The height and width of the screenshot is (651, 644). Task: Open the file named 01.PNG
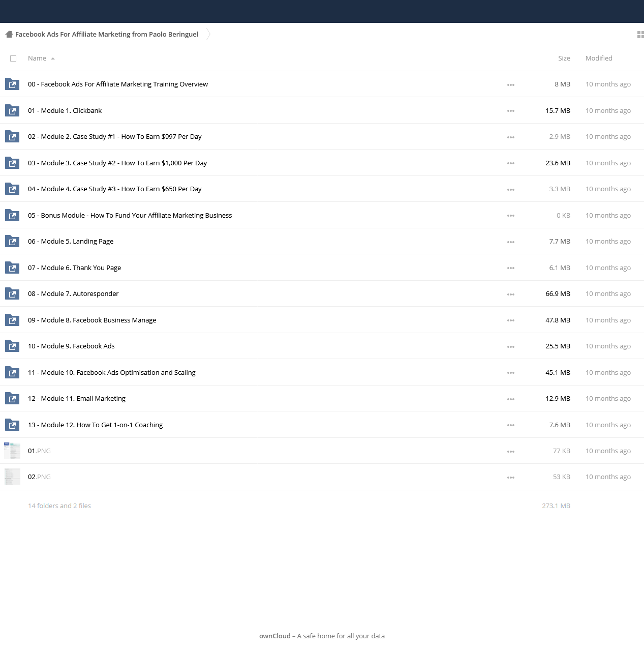[39, 451]
